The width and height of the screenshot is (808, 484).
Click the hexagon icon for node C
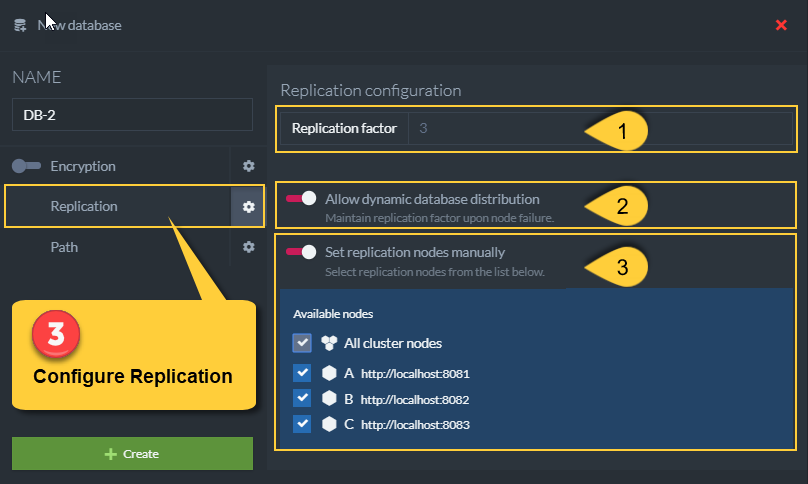[x=329, y=424]
